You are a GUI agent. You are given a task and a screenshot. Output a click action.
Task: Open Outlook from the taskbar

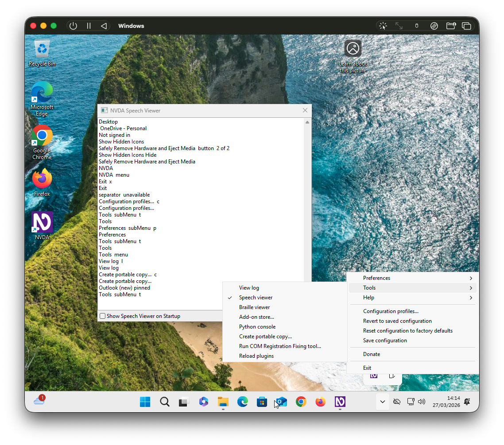coord(281,402)
